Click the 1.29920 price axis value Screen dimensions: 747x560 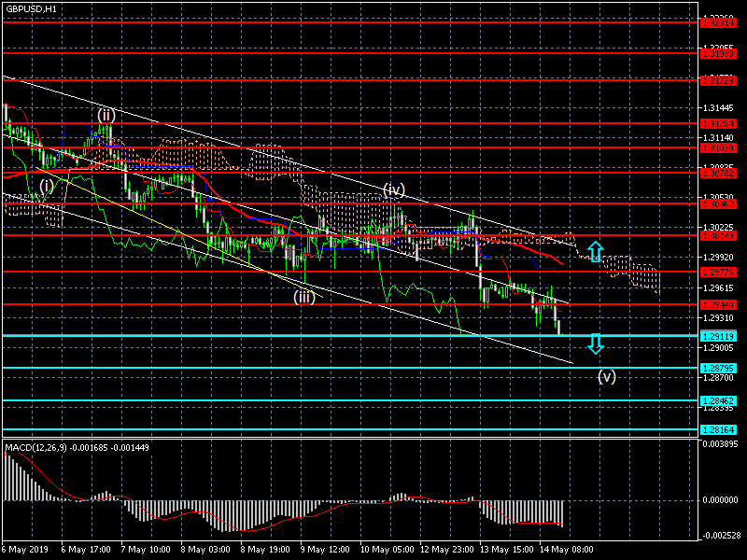[x=718, y=258]
